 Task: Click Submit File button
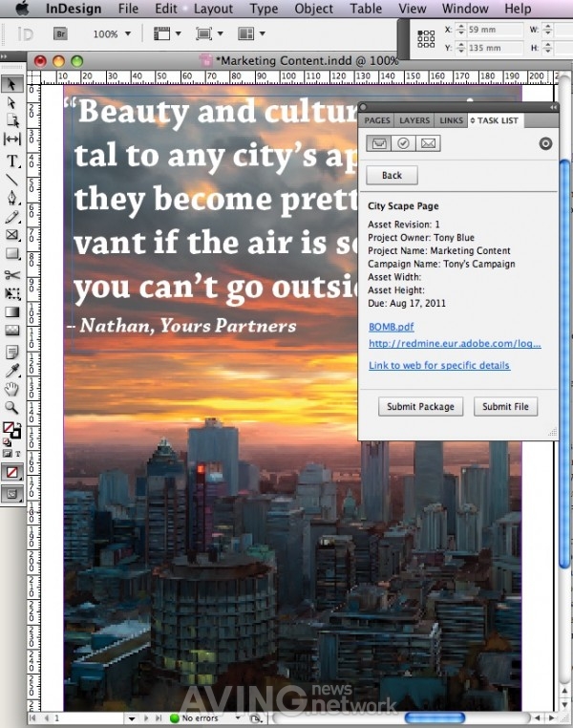tap(505, 407)
